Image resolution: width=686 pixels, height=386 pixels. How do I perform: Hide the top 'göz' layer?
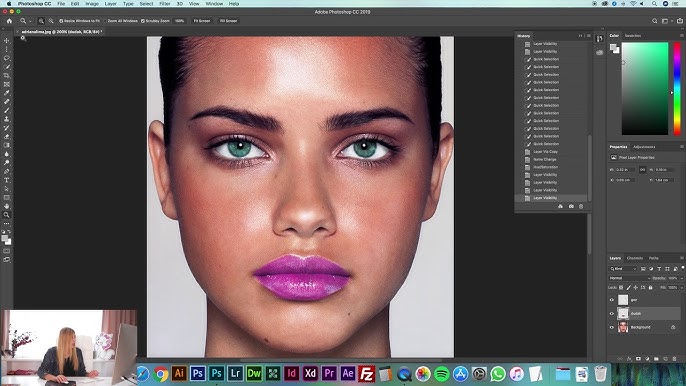(x=612, y=300)
